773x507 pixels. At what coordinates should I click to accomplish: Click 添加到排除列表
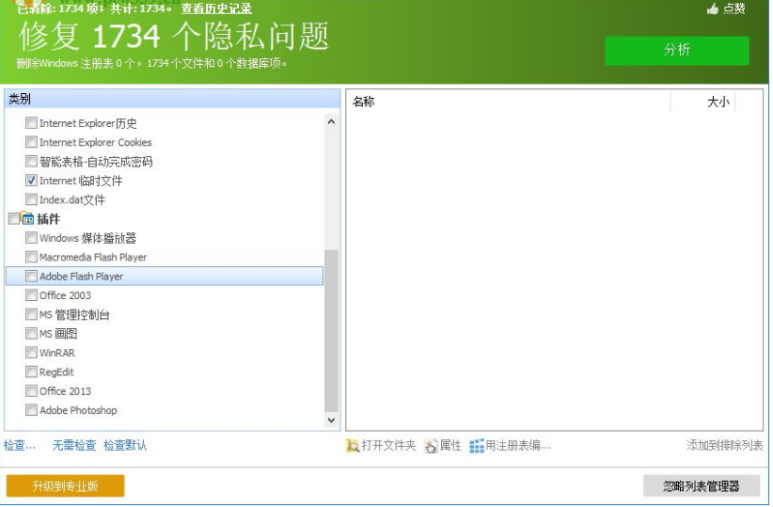725,445
